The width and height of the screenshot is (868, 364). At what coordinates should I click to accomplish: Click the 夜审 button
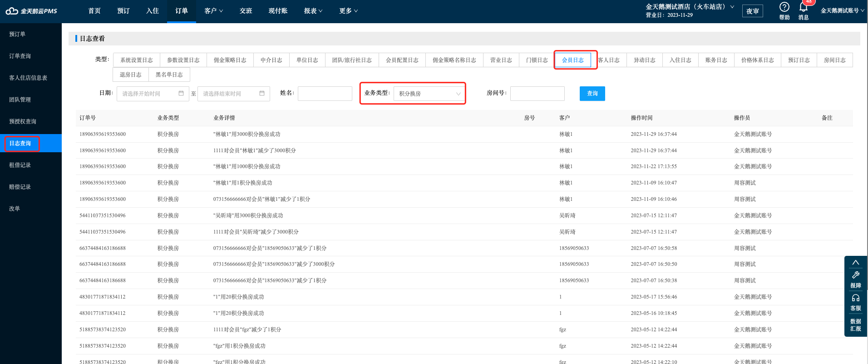point(753,11)
